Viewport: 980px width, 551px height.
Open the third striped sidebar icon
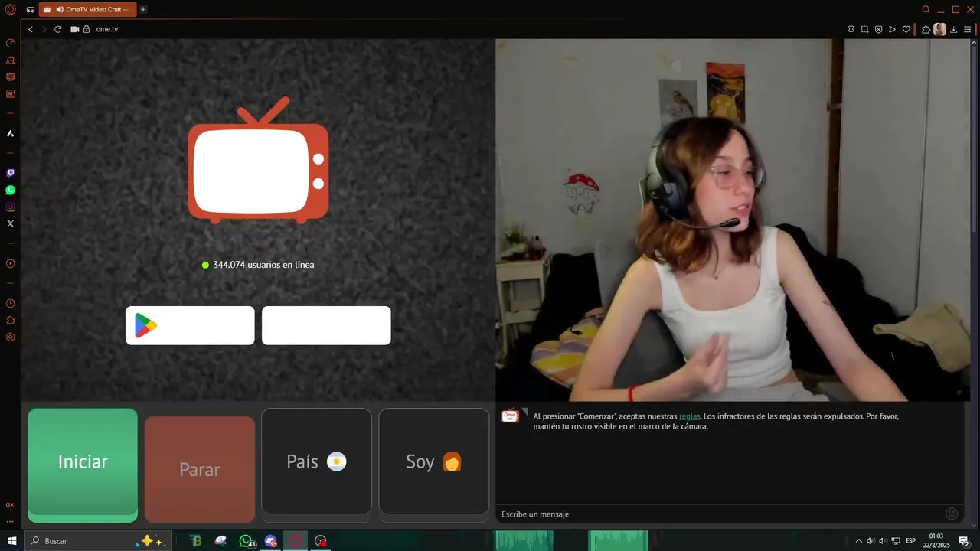[x=11, y=77]
